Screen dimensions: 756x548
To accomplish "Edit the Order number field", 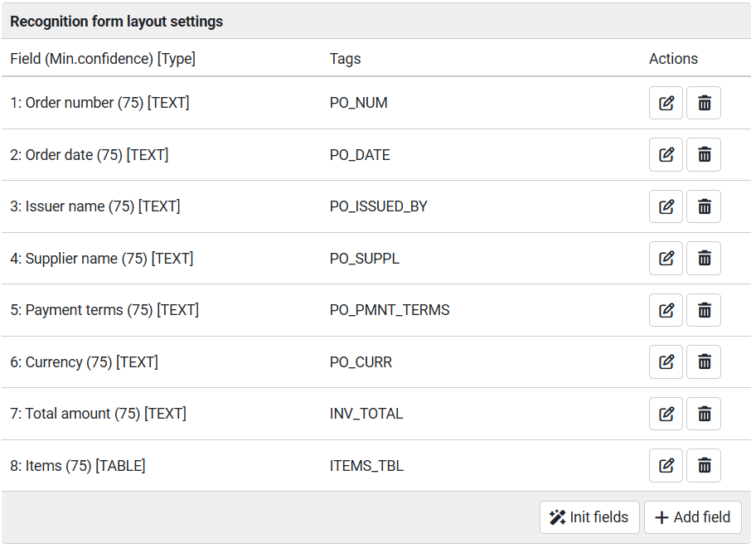I will 666,103.
